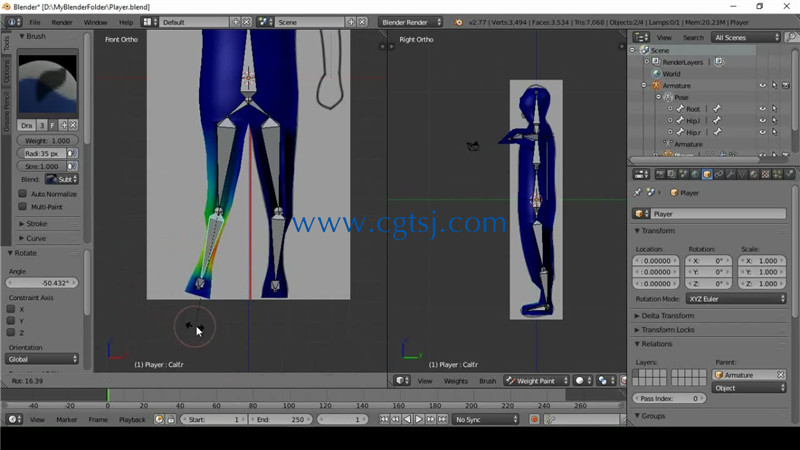Open the viewport shading sphere selector
Screen dimensions: 800x450
coord(582,381)
